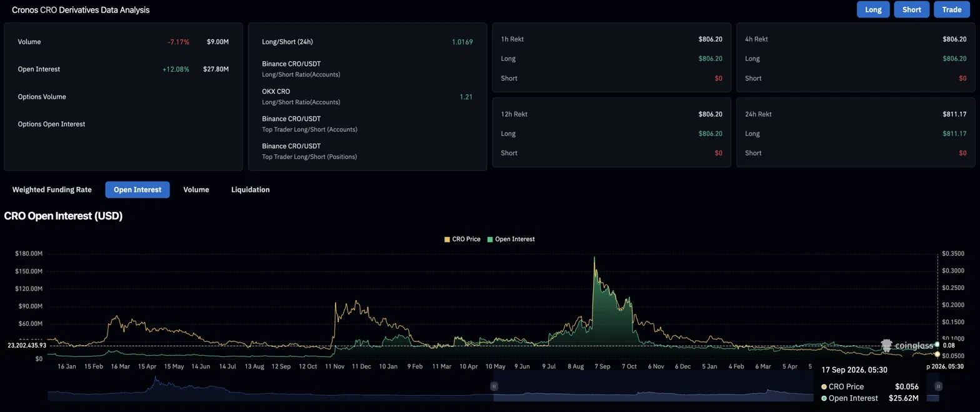Click the 23,202,435.93 crosshair value label
This screenshot has height=412, width=980.
coord(27,345)
